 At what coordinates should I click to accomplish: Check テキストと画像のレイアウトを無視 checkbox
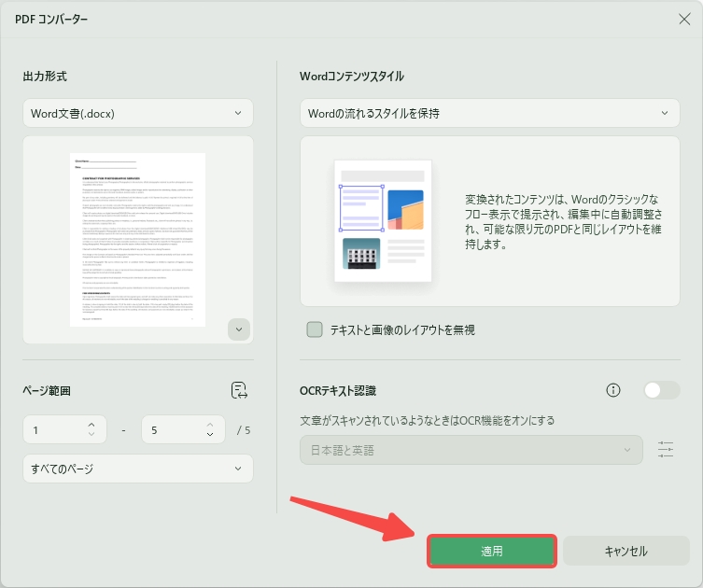(315, 329)
